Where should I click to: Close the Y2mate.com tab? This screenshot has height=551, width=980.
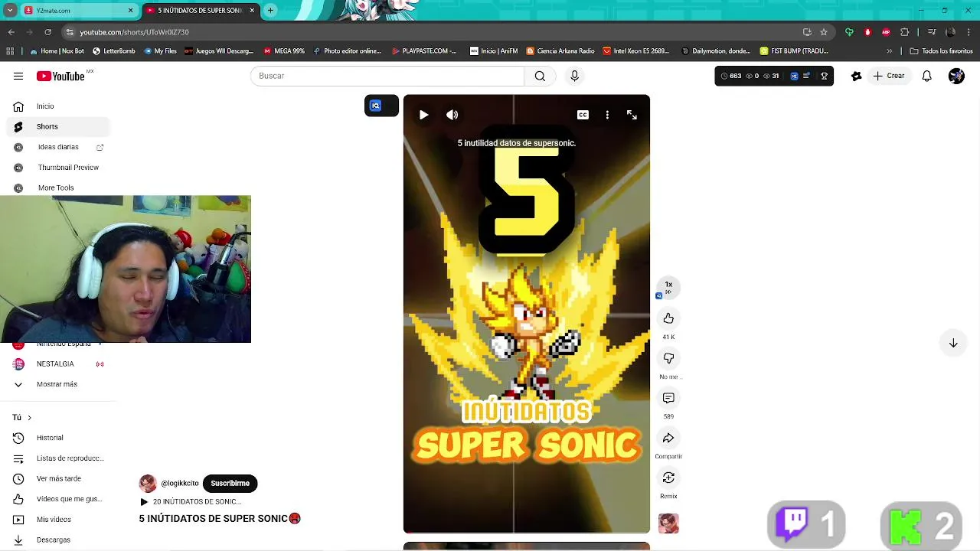[x=130, y=11]
